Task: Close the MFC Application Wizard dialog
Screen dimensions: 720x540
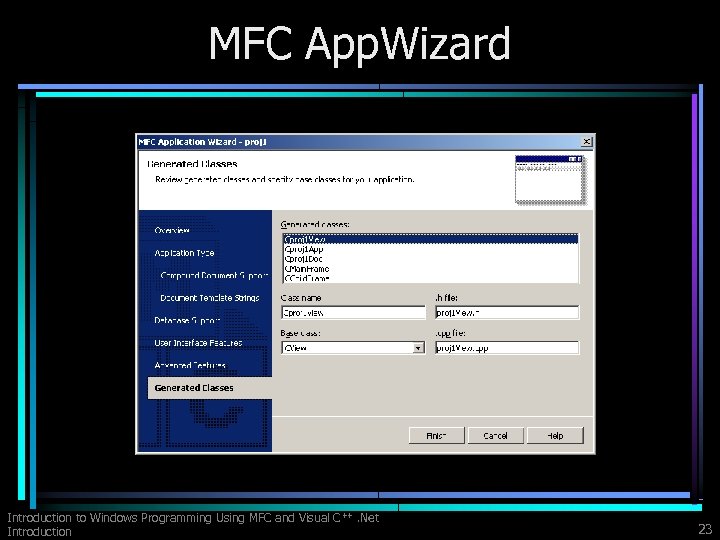Action: pyautogui.click(x=586, y=142)
